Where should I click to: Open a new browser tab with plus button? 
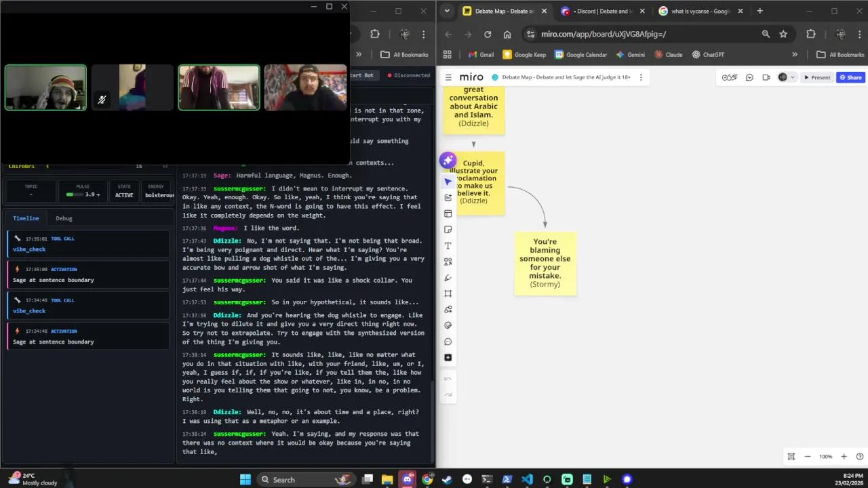point(759,11)
